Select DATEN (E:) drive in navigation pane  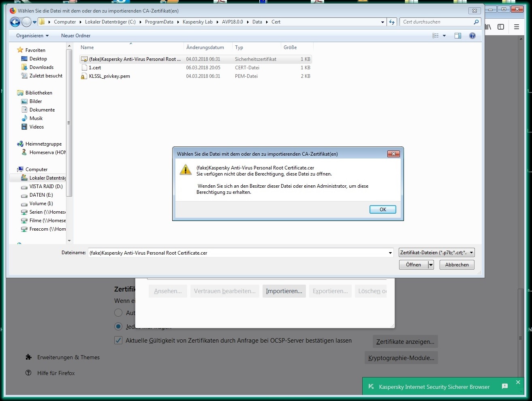click(41, 195)
